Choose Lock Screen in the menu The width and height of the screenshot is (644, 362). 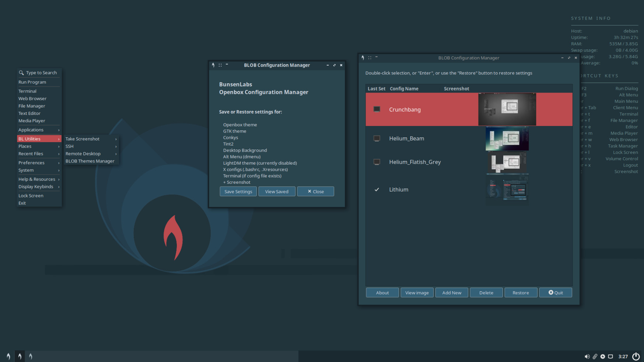point(39,196)
